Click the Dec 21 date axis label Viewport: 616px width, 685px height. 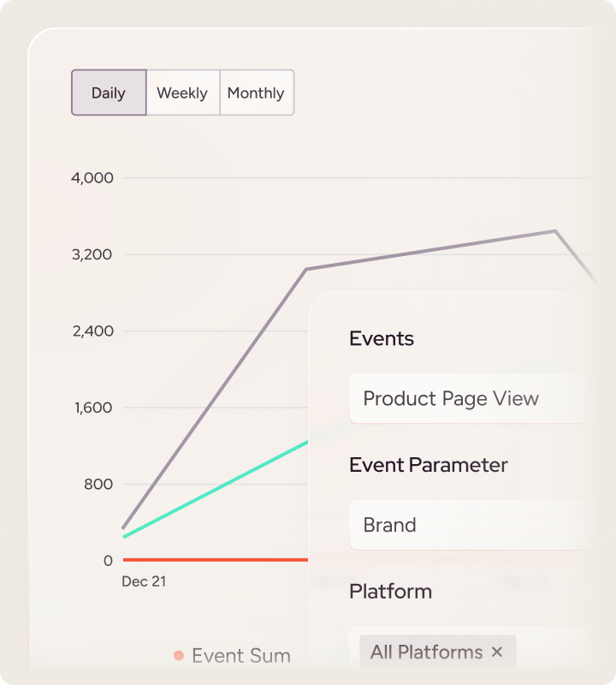pos(144,581)
